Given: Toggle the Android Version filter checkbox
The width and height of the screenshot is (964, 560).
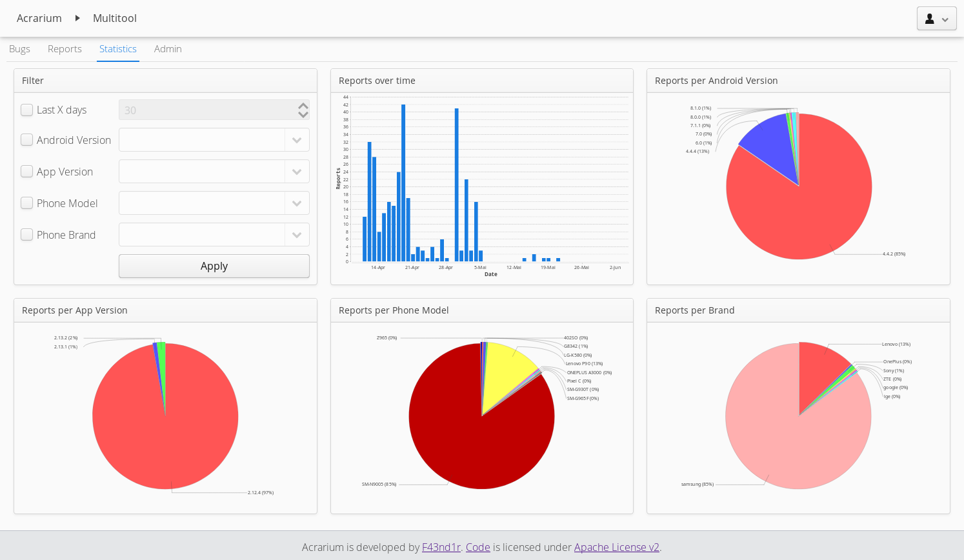Looking at the screenshot, I should [27, 139].
